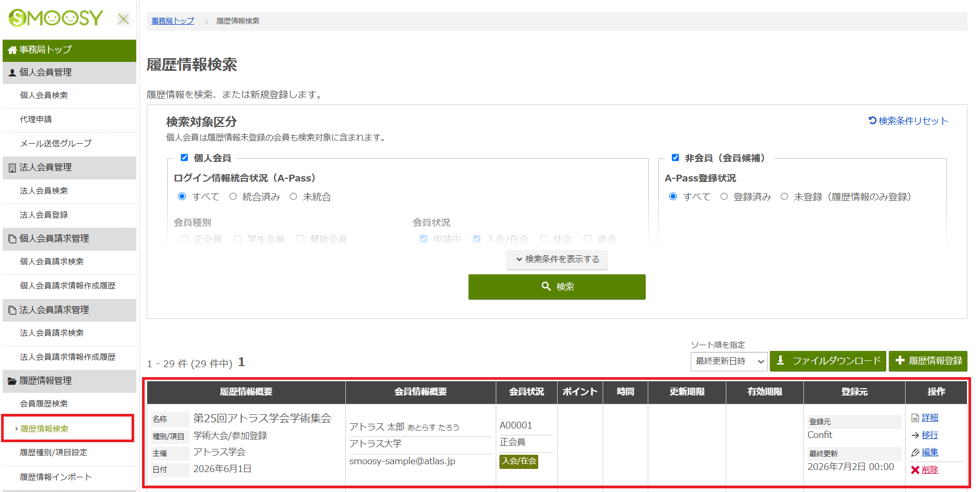Click the 履歴情報登録 button
980x492 pixels.
click(x=928, y=361)
